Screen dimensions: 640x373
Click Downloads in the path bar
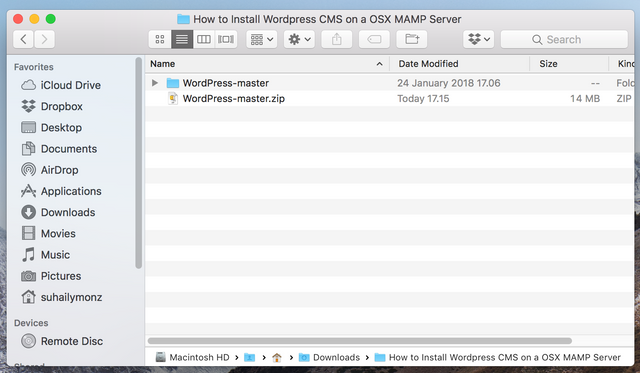pos(330,357)
